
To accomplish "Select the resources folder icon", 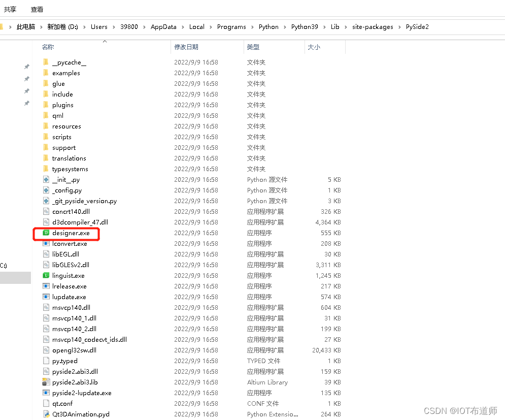I will pyautogui.click(x=46, y=126).
